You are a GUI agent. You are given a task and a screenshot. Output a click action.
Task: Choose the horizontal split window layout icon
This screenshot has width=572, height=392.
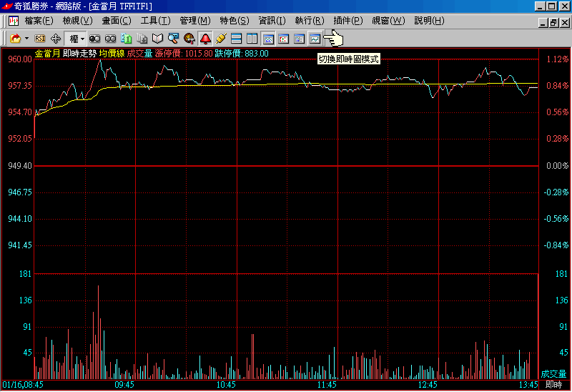tap(237, 39)
